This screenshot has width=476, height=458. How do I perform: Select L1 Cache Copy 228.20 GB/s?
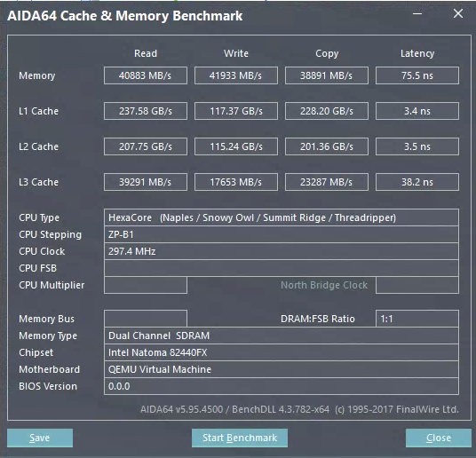327,111
